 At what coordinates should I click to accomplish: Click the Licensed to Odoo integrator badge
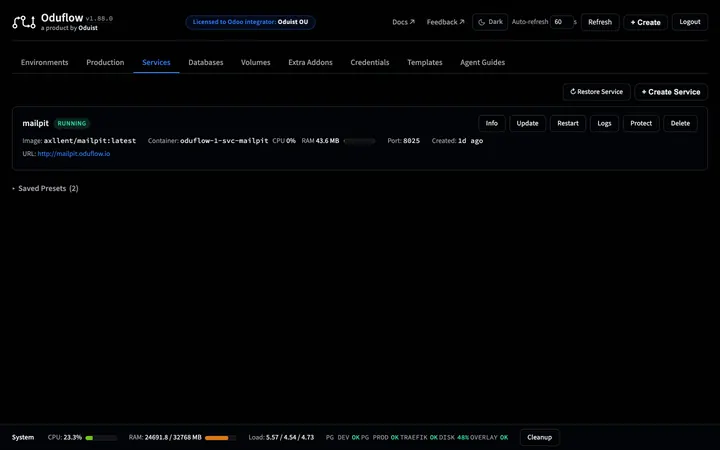pos(250,22)
